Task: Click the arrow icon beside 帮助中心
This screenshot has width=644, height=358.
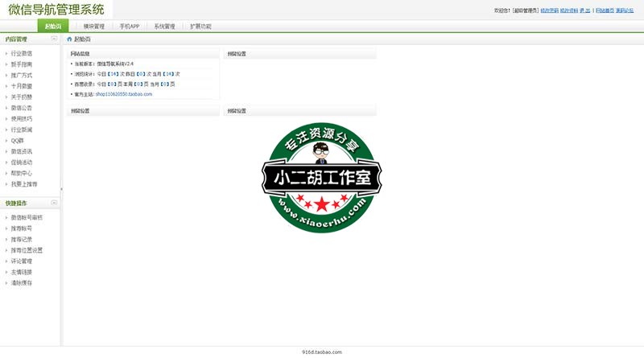Action: (x=5, y=173)
